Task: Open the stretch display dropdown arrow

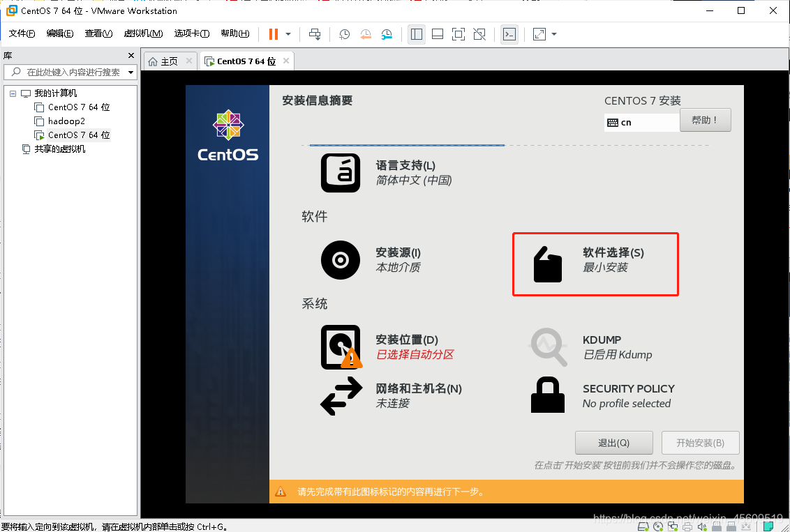Action: (554, 33)
